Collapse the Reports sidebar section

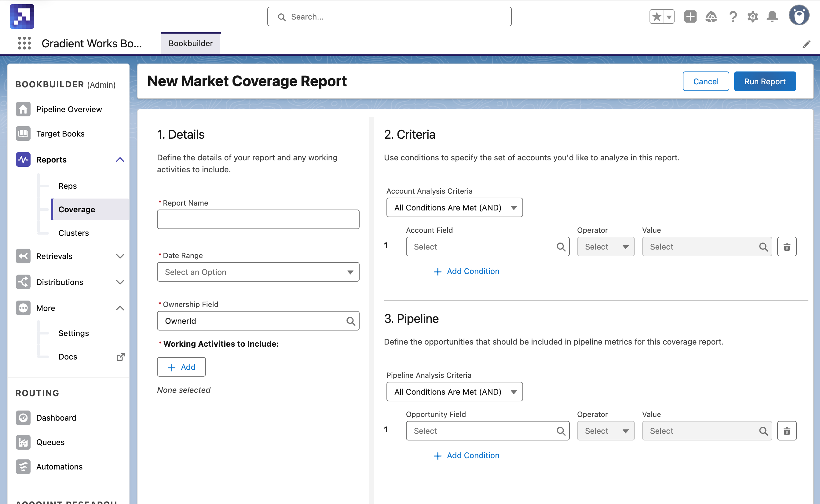point(120,160)
